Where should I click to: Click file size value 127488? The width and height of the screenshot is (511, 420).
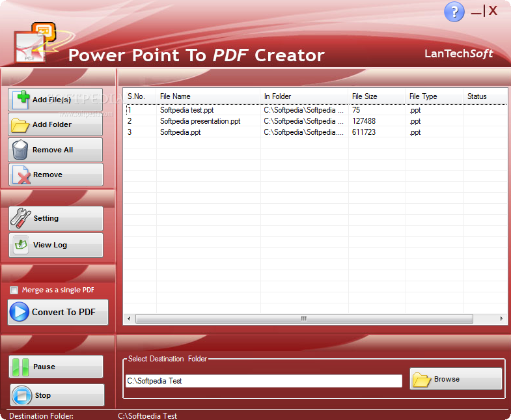(x=364, y=121)
